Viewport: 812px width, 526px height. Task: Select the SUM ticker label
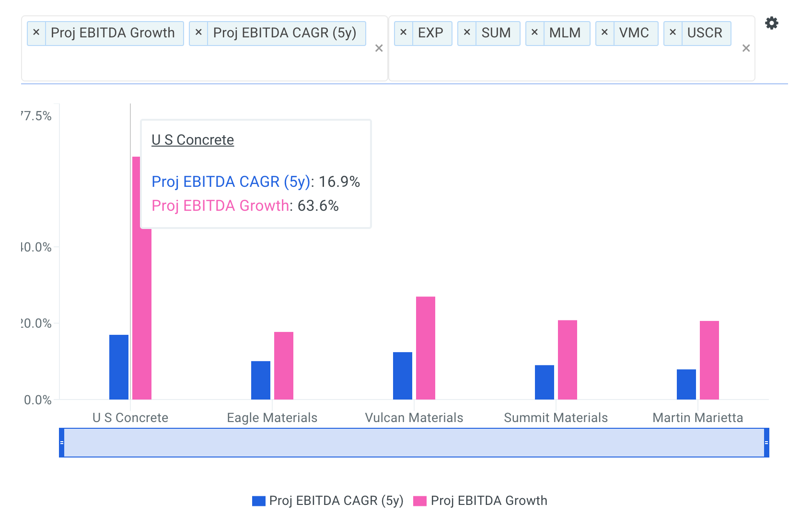point(496,33)
